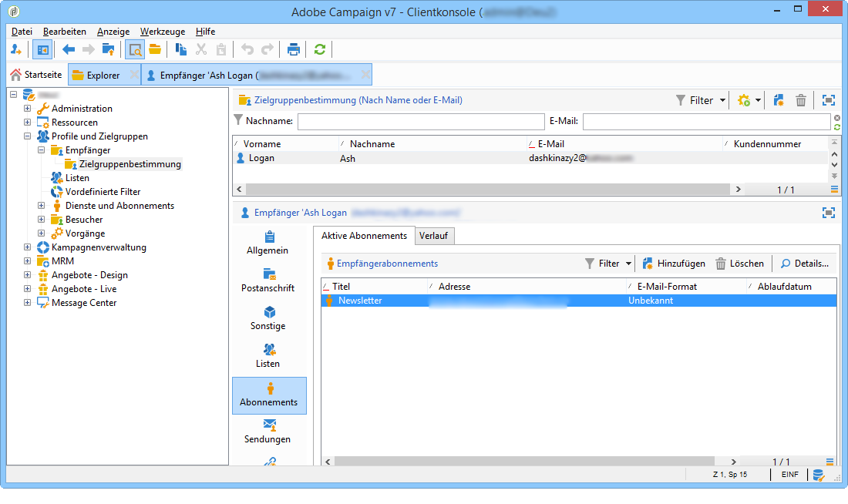This screenshot has height=504, width=848.
Task: Click the trash icon in the list header
Action: [x=801, y=100]
